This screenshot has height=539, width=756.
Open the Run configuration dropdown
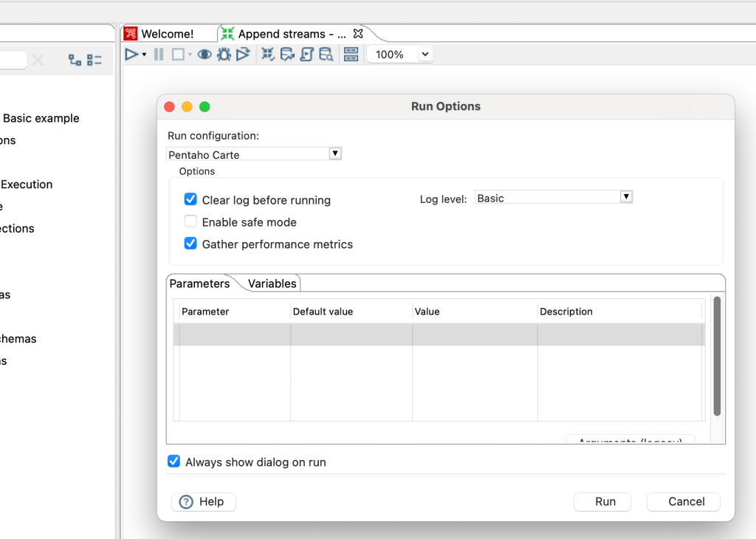tap(334, 154)
